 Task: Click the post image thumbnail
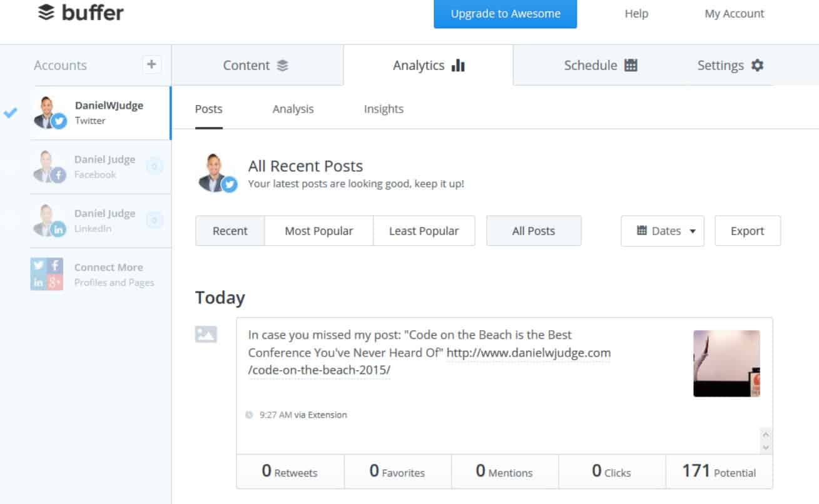point(727,363)
